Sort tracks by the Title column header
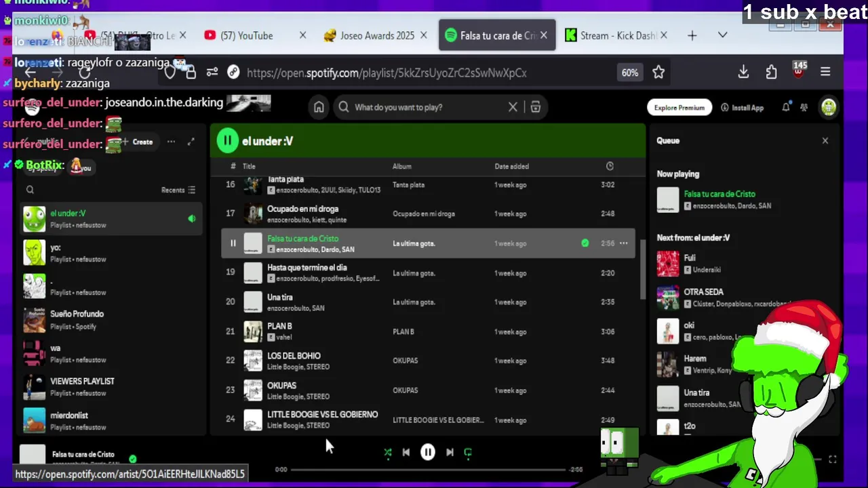Viewport: 868px width, 488px height. (249, 166)
